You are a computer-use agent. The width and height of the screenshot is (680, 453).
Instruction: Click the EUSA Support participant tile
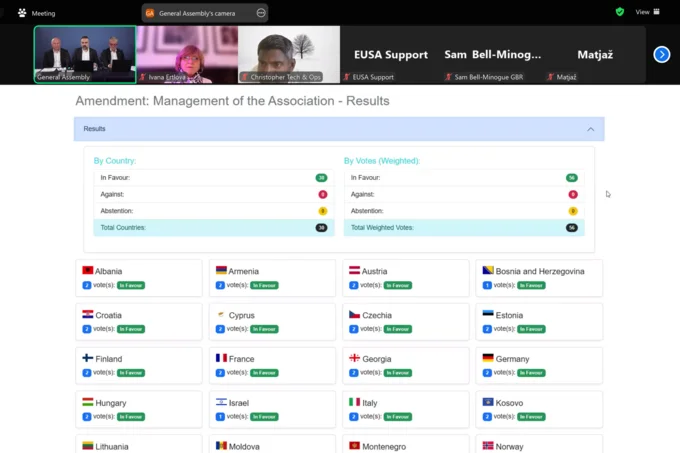click(x=390, y=55)
